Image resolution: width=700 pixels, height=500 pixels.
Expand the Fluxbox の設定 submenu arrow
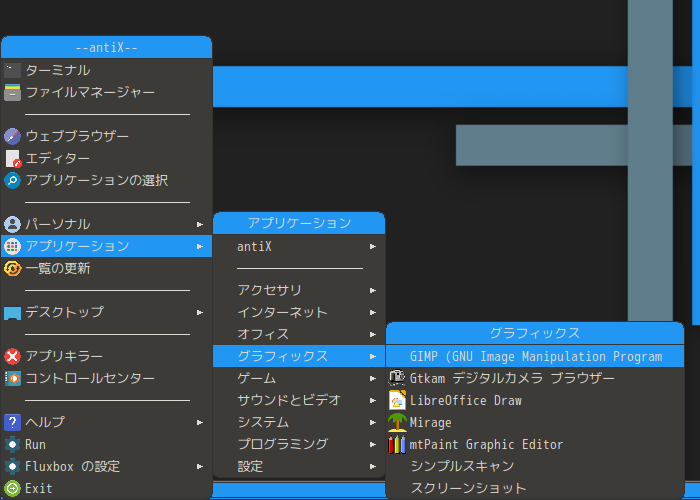[x=200, y=467]
